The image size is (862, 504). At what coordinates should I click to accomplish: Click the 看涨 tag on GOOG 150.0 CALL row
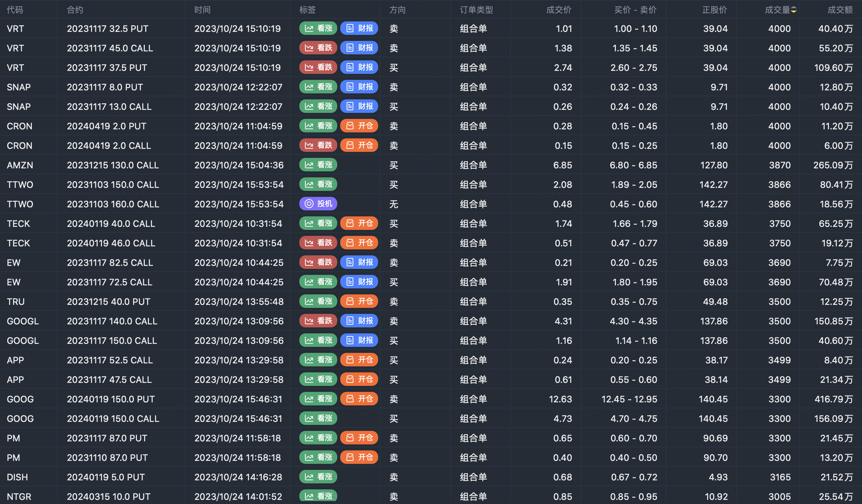tap(318, 418)
